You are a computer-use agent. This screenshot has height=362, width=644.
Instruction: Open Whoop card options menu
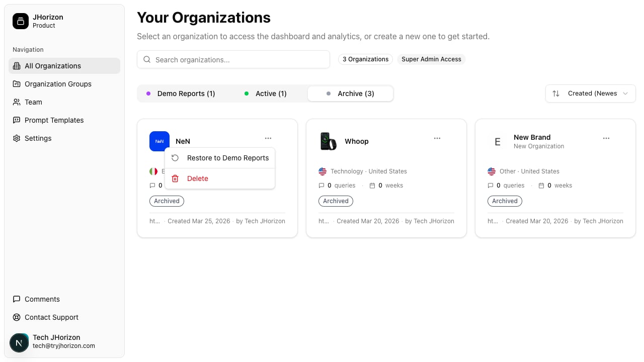(437, 138)
